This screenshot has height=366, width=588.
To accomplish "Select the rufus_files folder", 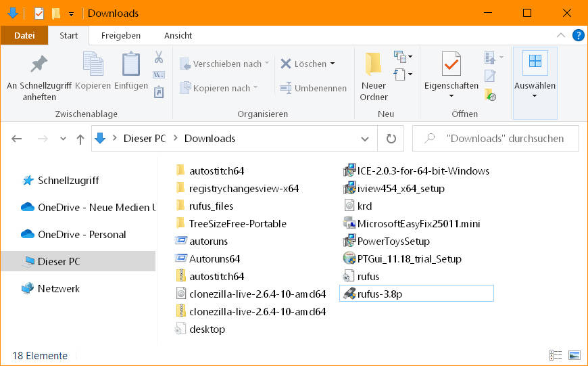I will click(204, 206).
